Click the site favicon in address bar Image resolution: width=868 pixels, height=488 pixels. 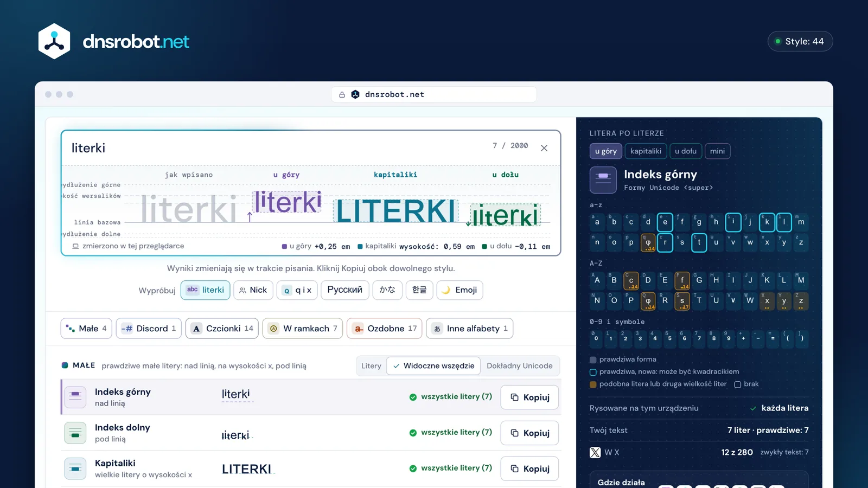click(x=355, y=94)
